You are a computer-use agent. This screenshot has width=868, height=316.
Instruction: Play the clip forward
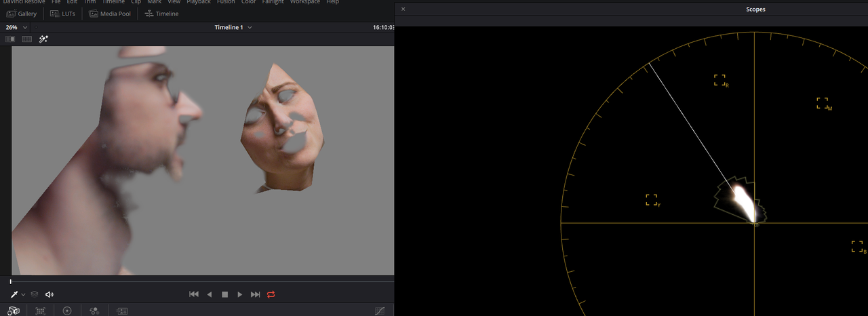click(239, 294)
